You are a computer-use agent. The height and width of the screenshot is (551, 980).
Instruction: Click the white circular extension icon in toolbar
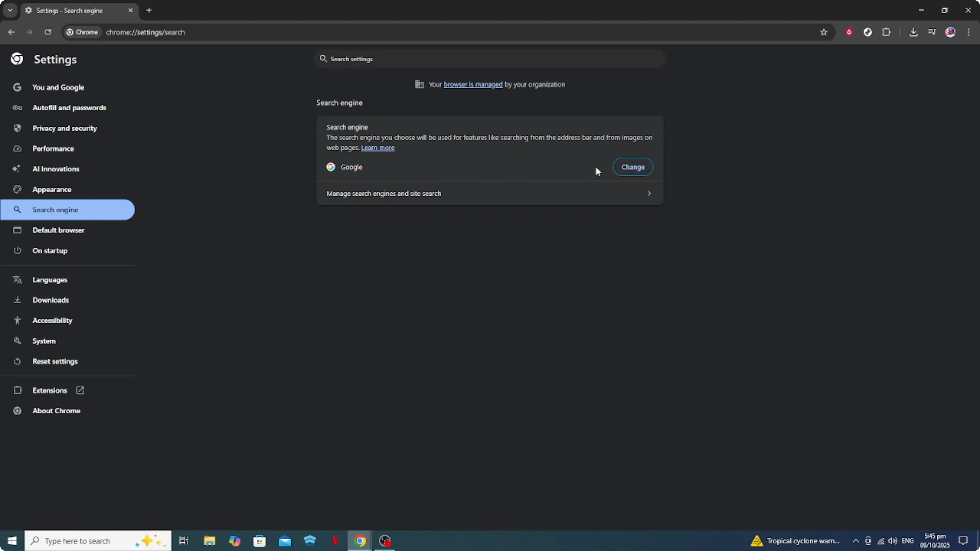pyautogui.click(x=867, y=32)
